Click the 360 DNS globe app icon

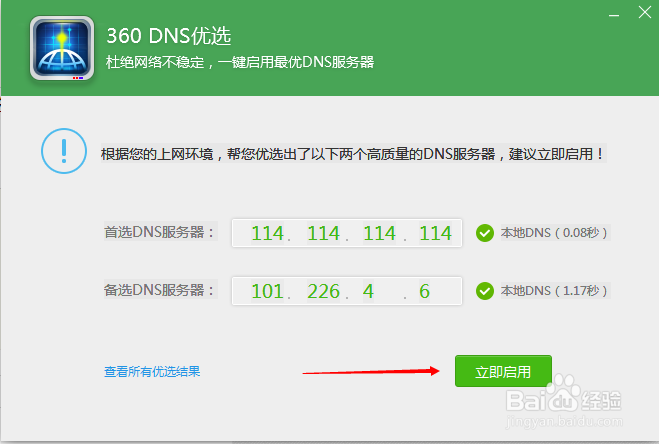[62, 48]
